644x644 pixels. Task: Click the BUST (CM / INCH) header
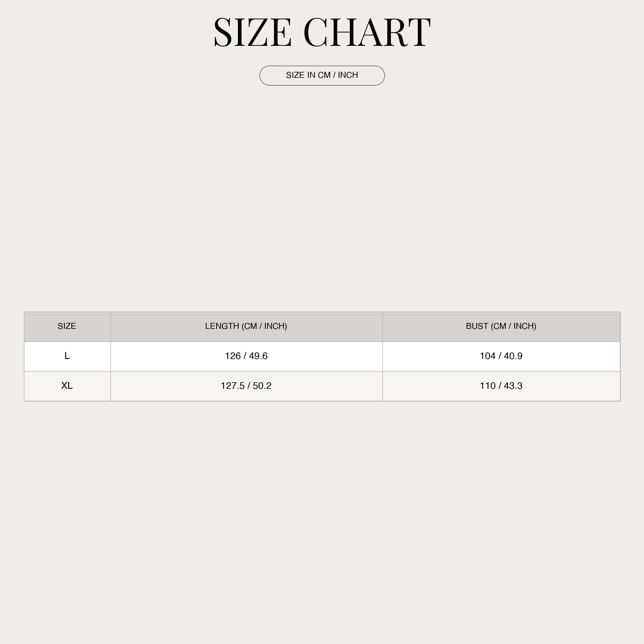point(501,327)
